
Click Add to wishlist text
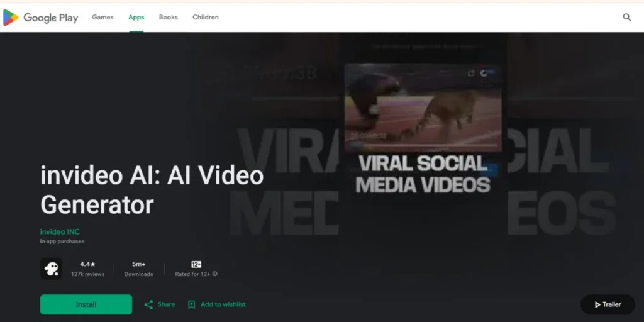223,304
